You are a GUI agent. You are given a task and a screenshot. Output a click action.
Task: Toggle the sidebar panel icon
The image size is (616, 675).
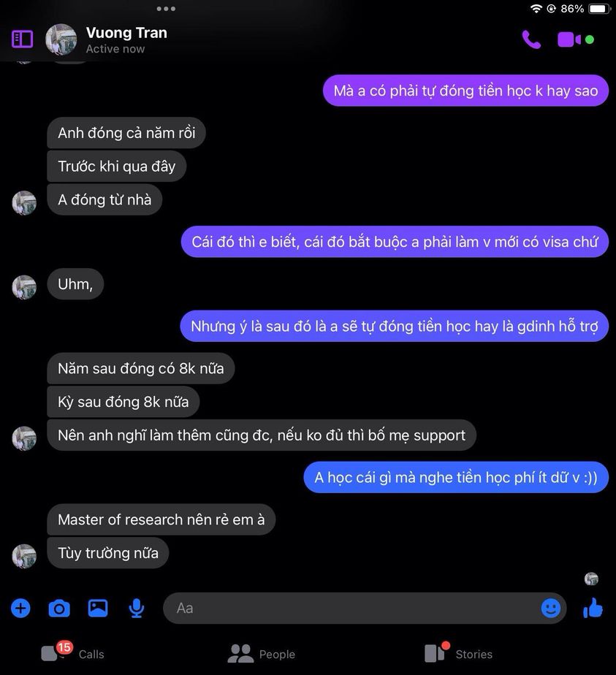coord(22,39)
